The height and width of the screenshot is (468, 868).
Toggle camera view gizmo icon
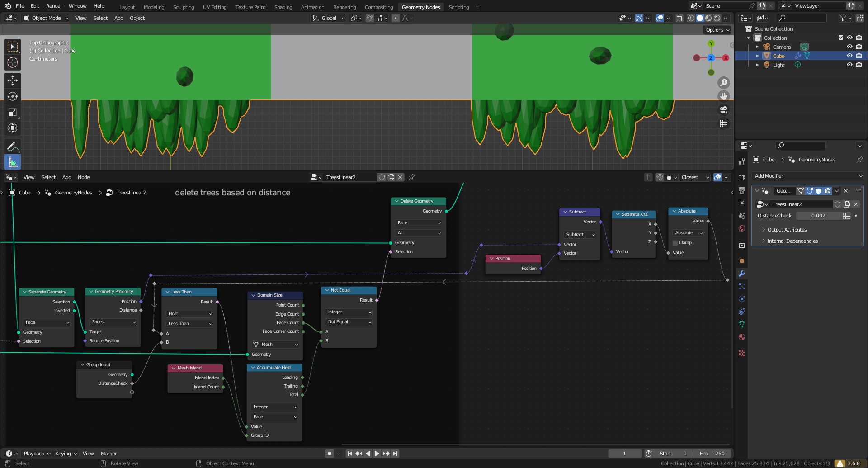(x=724, y=110)
